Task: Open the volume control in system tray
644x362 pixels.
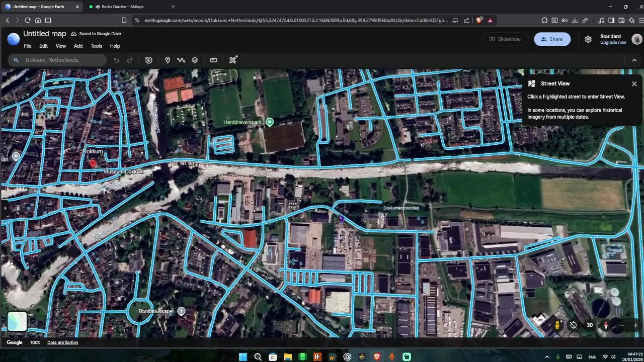Action: (x=613, y=357)
